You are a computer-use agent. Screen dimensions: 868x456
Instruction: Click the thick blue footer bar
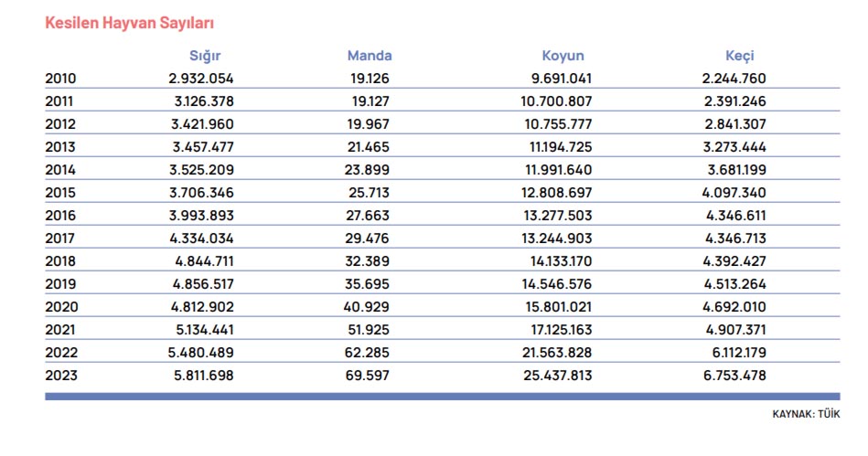pos(443,397)
